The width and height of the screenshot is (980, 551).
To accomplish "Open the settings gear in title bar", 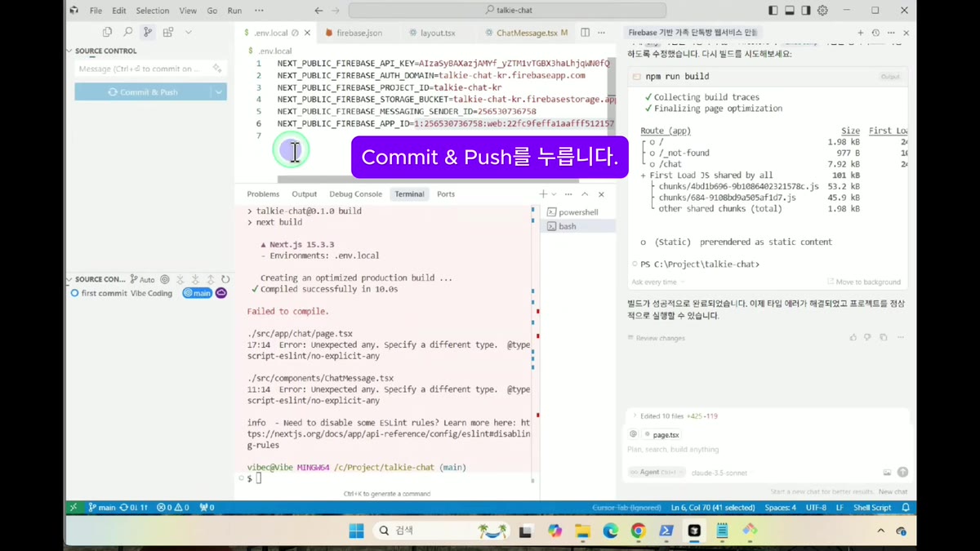I will [822, 11].
